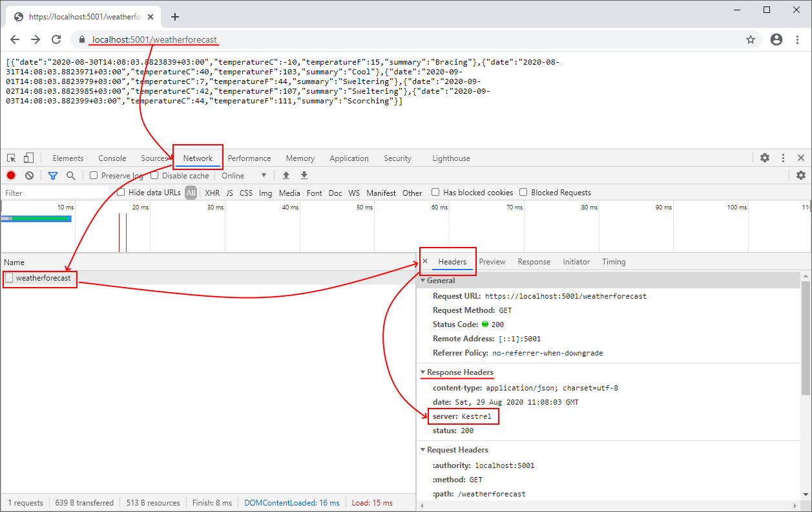Switch to the Elements tab
Screen dimensions: 812x512
[68, 158]
